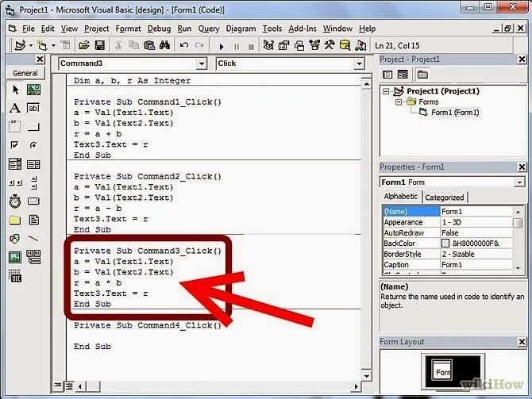Screen dimensions: 532x399
Task: Select the TextBox control tool
Action: pos(33,108)
